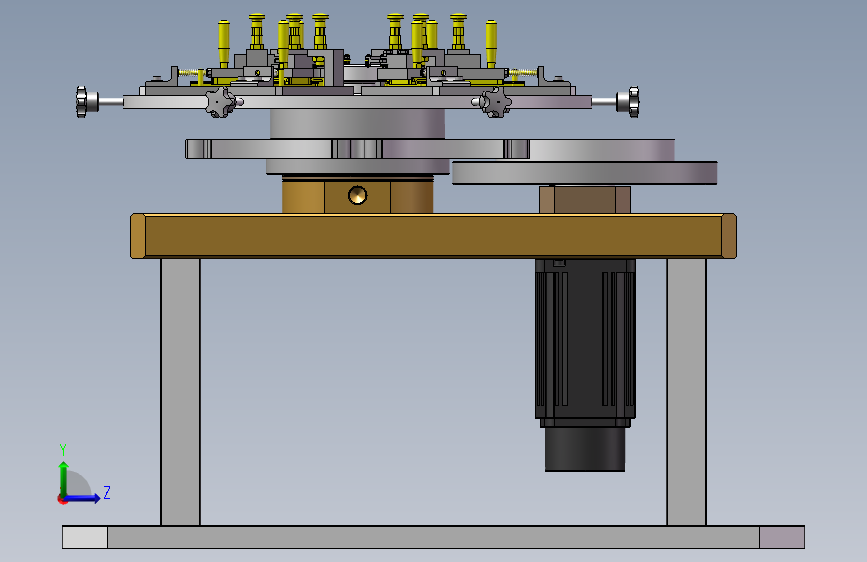867x562 pixels.
Task: Select the "Y" axis label
Action: pos(63,450)
